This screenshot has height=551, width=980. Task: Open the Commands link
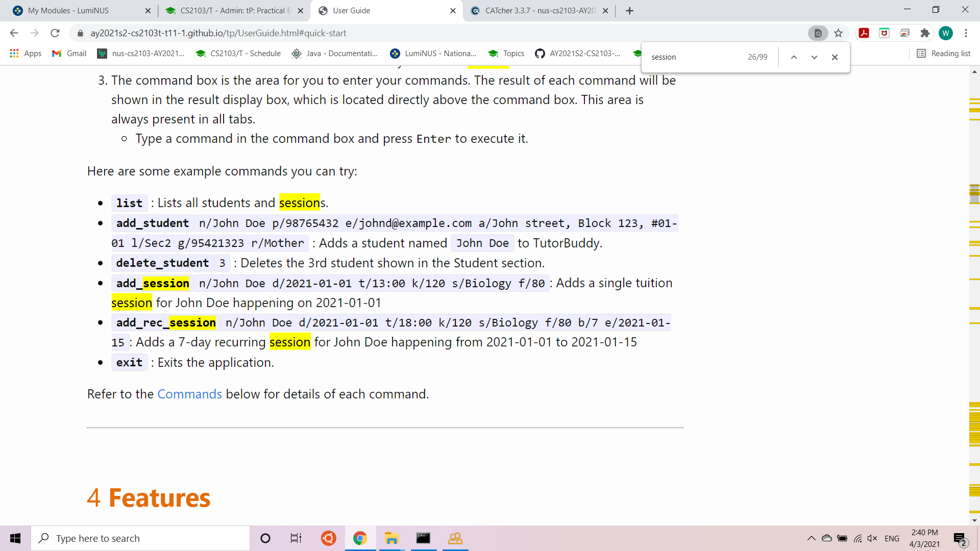(189, 394)
